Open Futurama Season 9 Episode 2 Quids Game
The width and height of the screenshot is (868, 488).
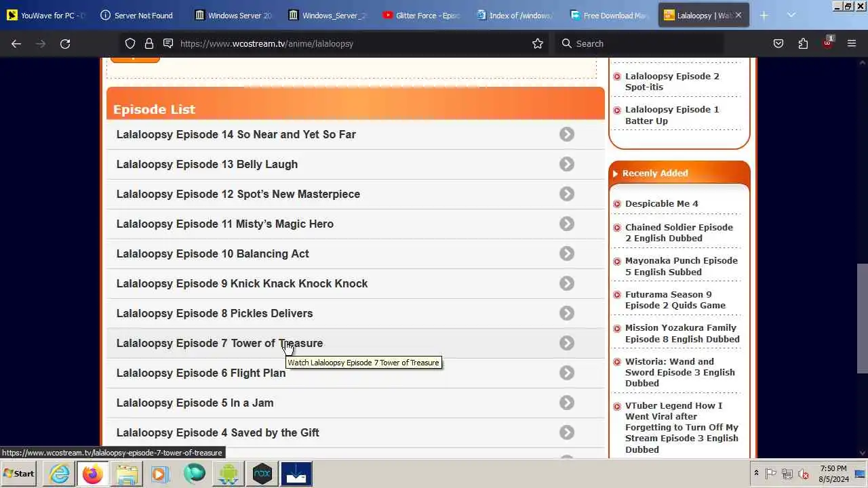click(x=675, y=300)
